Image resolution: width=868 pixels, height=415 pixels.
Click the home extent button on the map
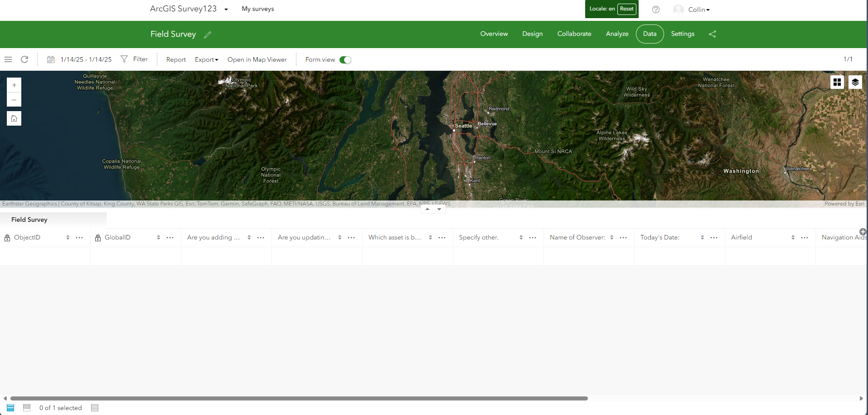tap(14, 118)
